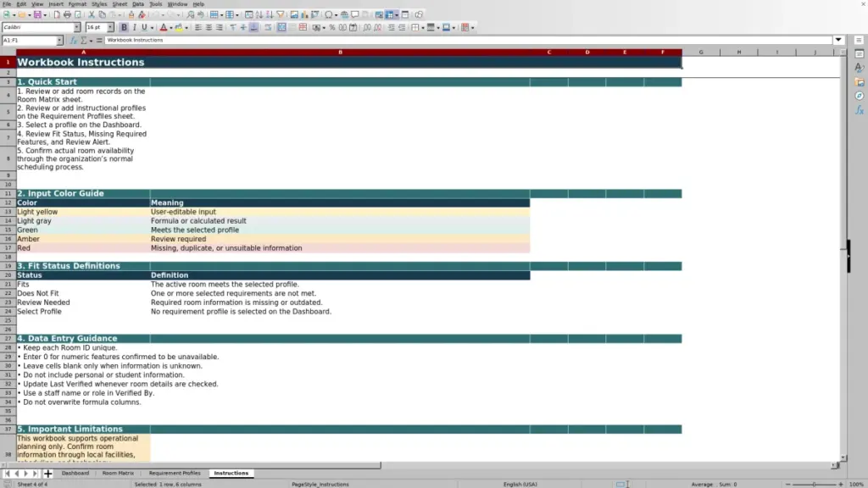
Task: Click the Format as Percent icon
Action: (x=332, y=27)
